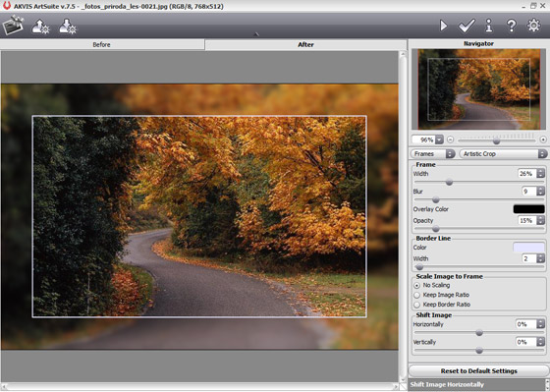Open help with the question mark icon
The height and width of the screenshot is (392, 550).
(x=512, y=26)
